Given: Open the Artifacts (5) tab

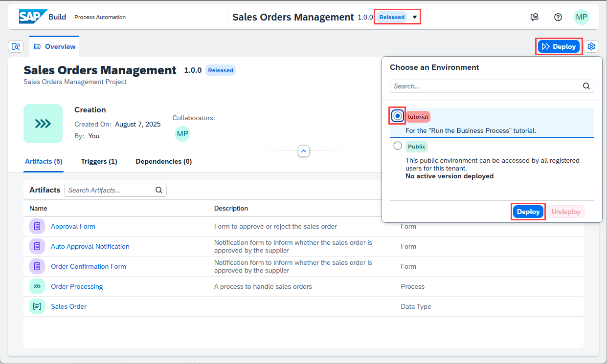Looking at the screenshot, I should [44, 161].
